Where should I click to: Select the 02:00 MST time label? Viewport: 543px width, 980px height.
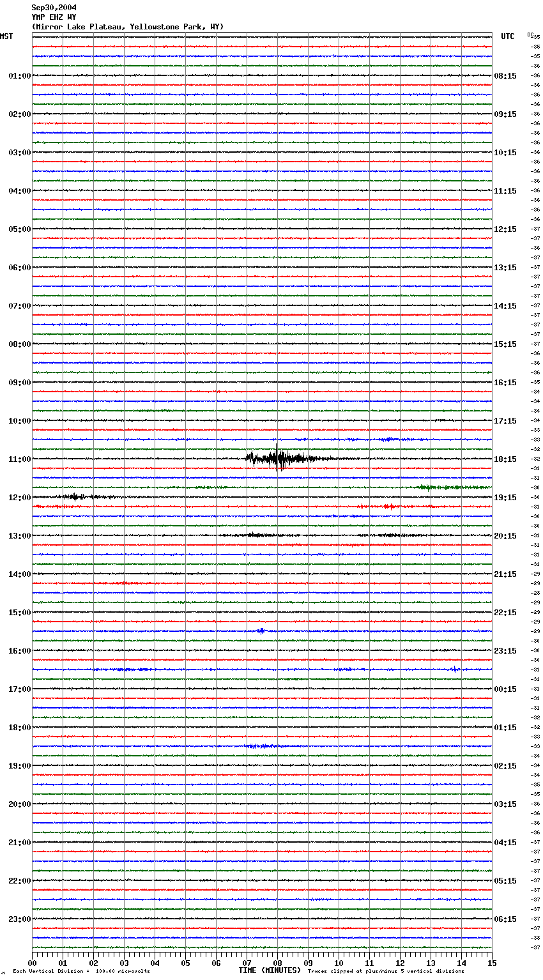(19, 114)
